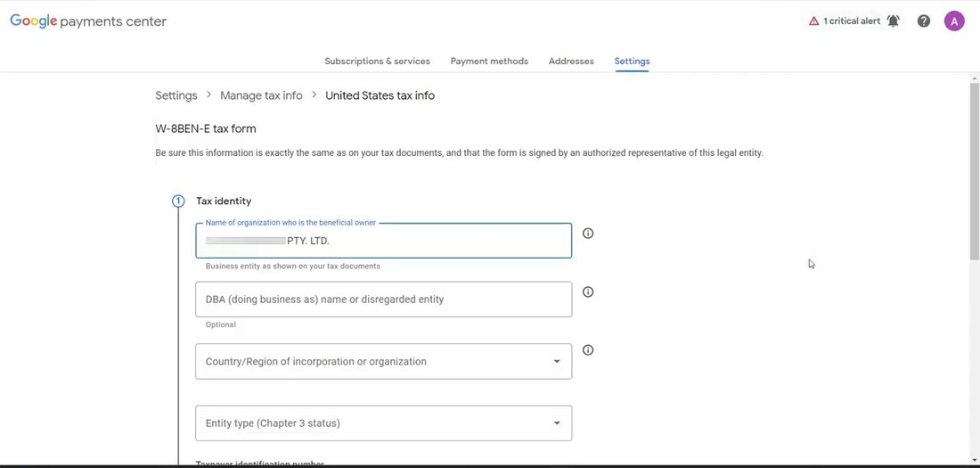Switch to Payment methods tab
The image size is (980, 468).
click(489, 62)
